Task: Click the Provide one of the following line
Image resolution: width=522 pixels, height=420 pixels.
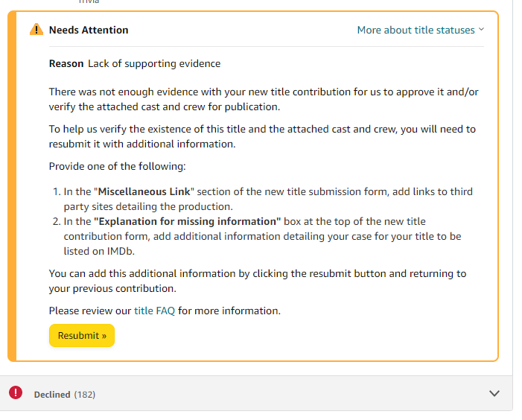Action: coord(117,166)
